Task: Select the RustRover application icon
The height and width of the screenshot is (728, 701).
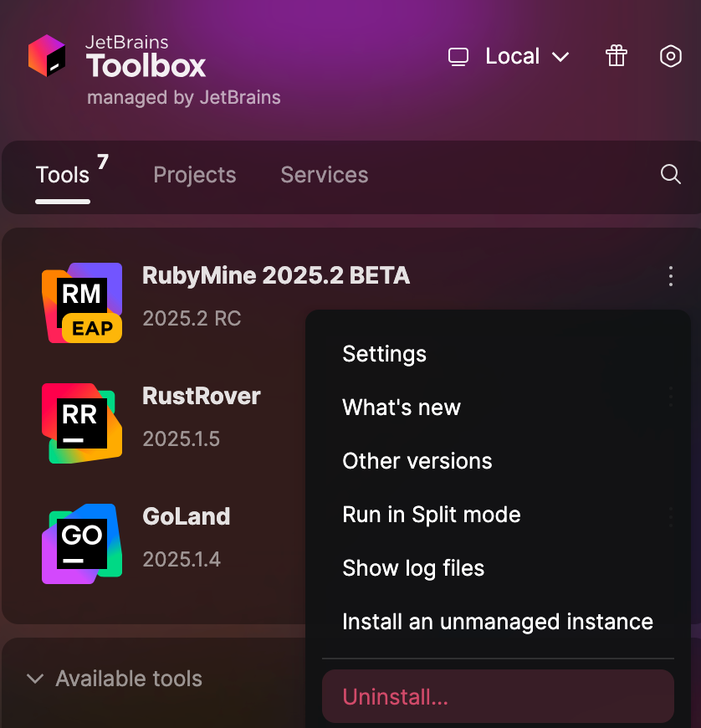Action: (x=81, y=423)
